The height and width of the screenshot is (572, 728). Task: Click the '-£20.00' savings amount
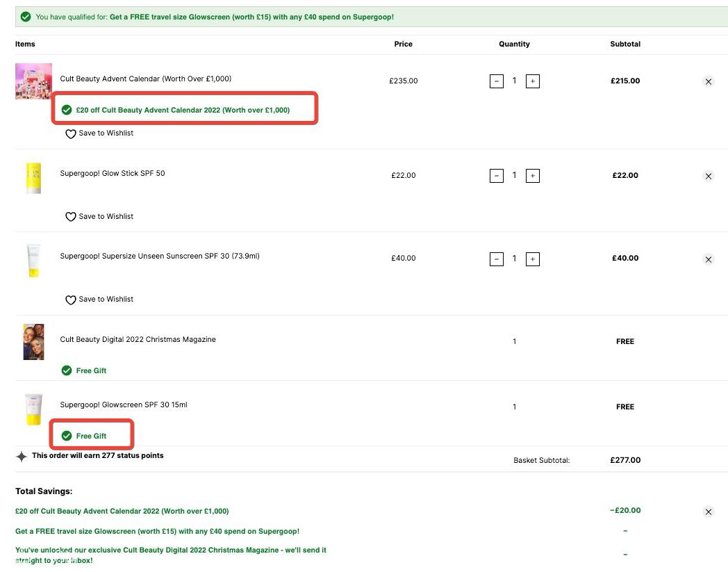[x=625, y=510]
